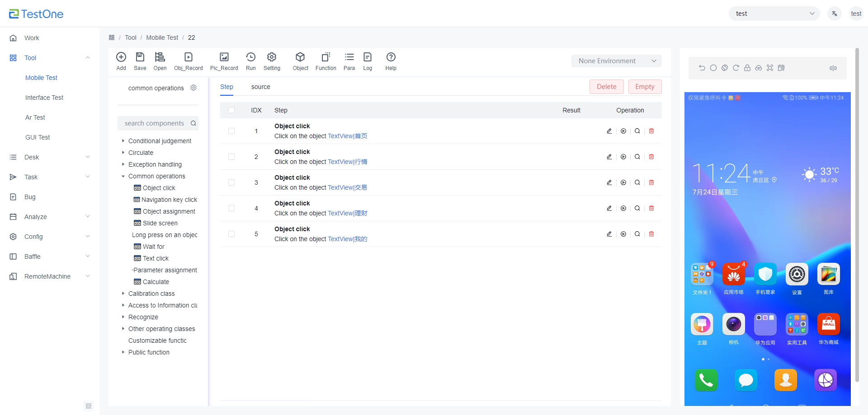Check the checkbox for step 1
This screenshot has height=415, width=868.
[231, 131]
